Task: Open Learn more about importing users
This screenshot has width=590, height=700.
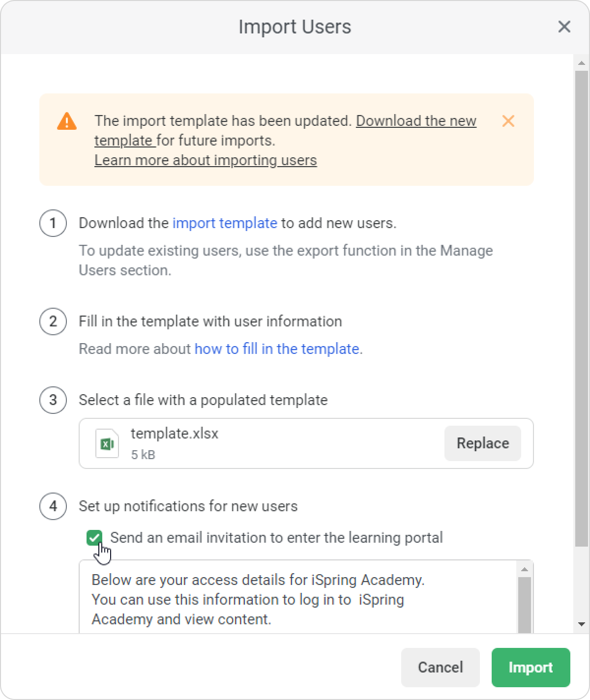Action: tap(206, 160)
